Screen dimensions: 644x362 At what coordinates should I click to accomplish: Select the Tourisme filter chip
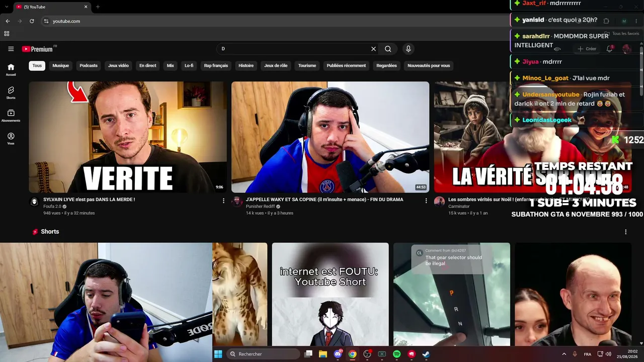pos(307,65)
